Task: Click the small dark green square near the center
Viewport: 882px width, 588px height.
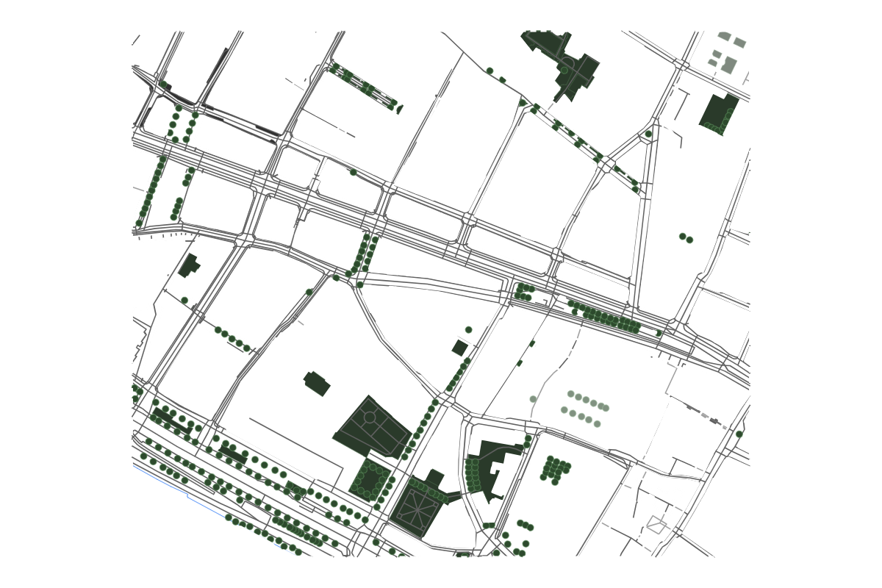Action: click(460, 348)
